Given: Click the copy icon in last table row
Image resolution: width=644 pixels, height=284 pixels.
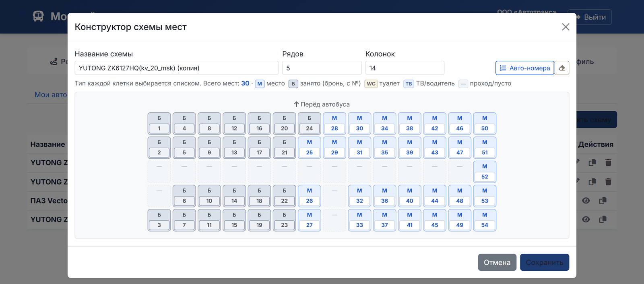Looking at the screenshot, I should pyautogui.click(x=603, y=220).
